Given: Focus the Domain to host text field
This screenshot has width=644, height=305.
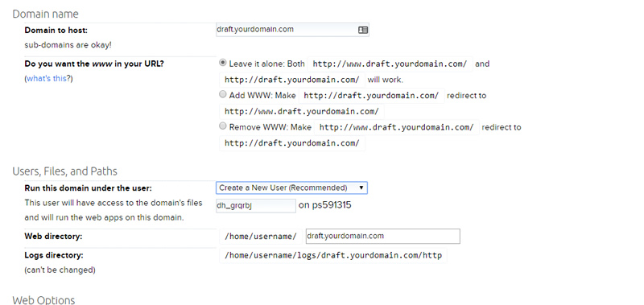Looking at the screenshot, I should pos(292,30).
